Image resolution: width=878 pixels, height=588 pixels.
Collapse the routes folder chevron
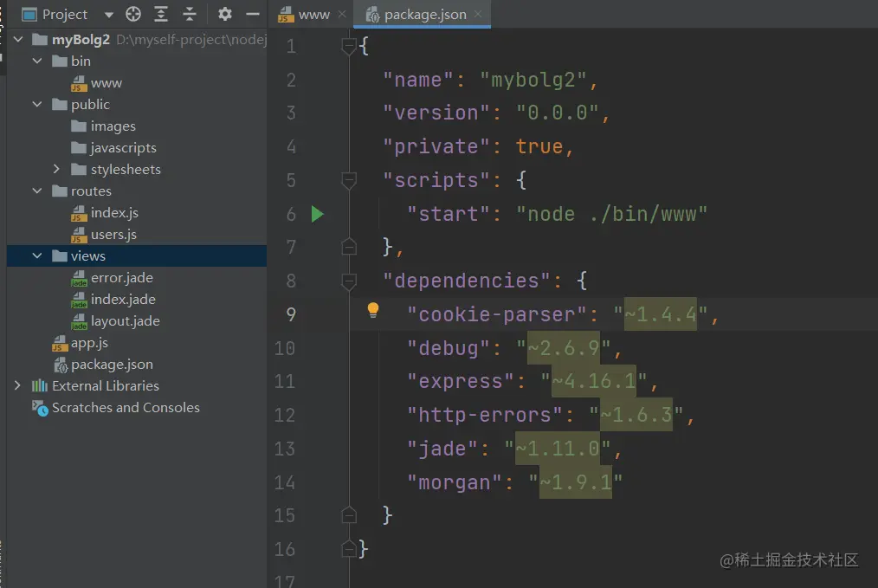coord(37,191)
